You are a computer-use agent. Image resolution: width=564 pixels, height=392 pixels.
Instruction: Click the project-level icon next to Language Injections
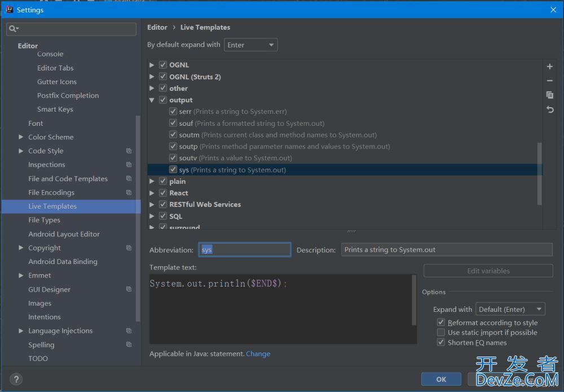pos(129,331)
